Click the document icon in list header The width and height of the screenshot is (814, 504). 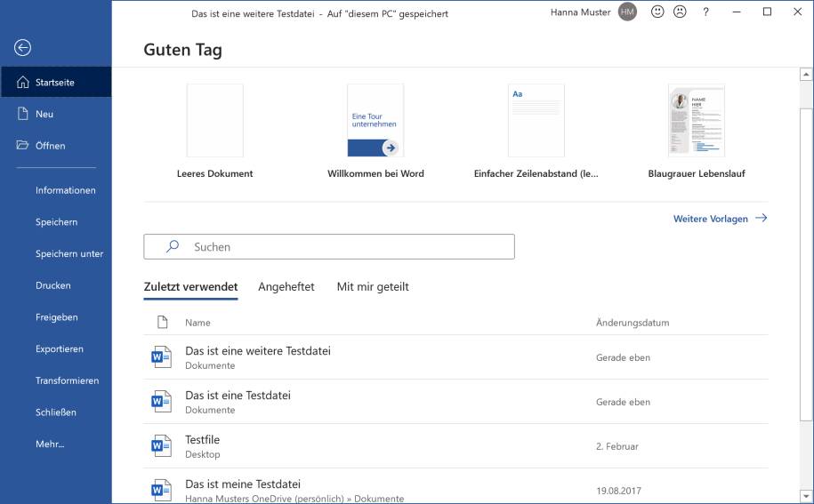[x=163, y=322]
